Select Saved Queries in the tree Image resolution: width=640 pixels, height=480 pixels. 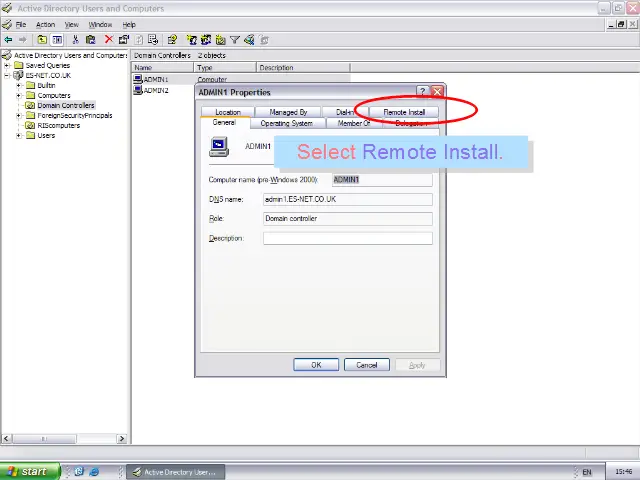tap(47, 65)
